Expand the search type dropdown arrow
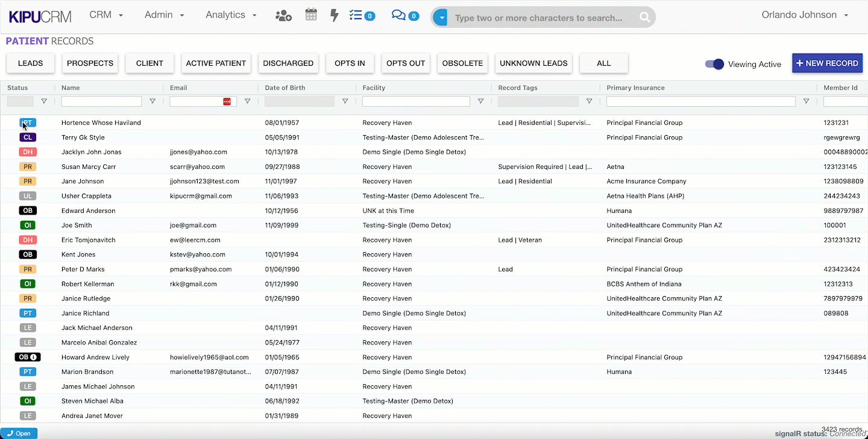The height and width of the screenshot is (439, 868). (x=441, y=17)
